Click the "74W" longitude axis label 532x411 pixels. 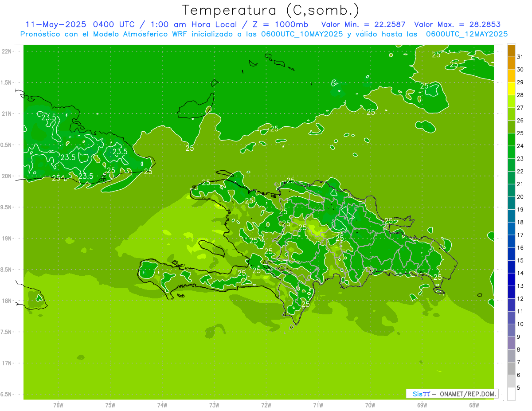pyautogui.click(x=162, y=405)
